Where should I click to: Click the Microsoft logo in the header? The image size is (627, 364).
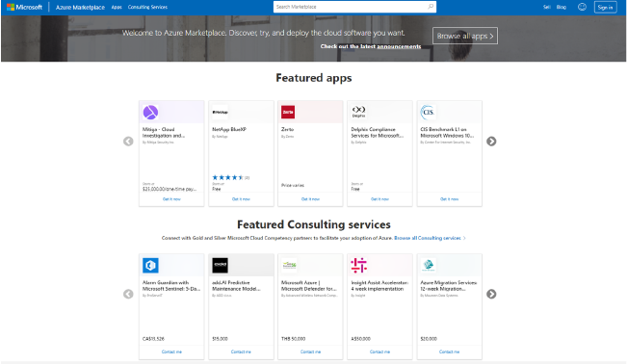coord(24,7)
